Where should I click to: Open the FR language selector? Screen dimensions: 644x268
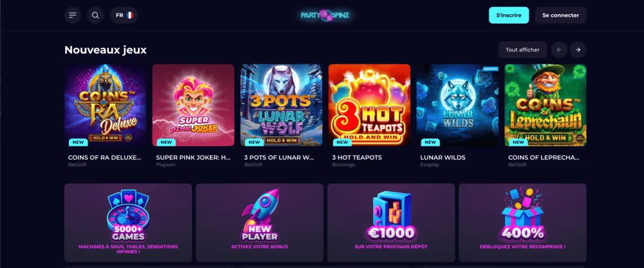click(124, 15)
